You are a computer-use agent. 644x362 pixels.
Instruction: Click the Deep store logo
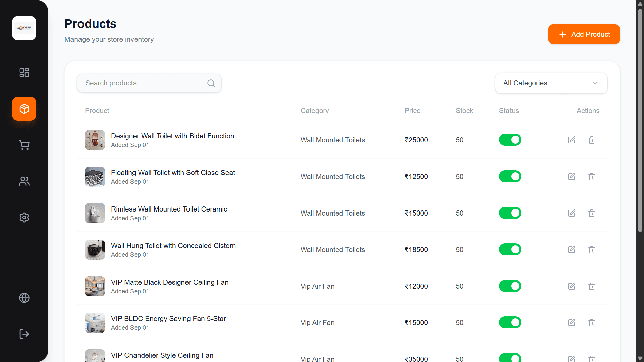(24, 28)
